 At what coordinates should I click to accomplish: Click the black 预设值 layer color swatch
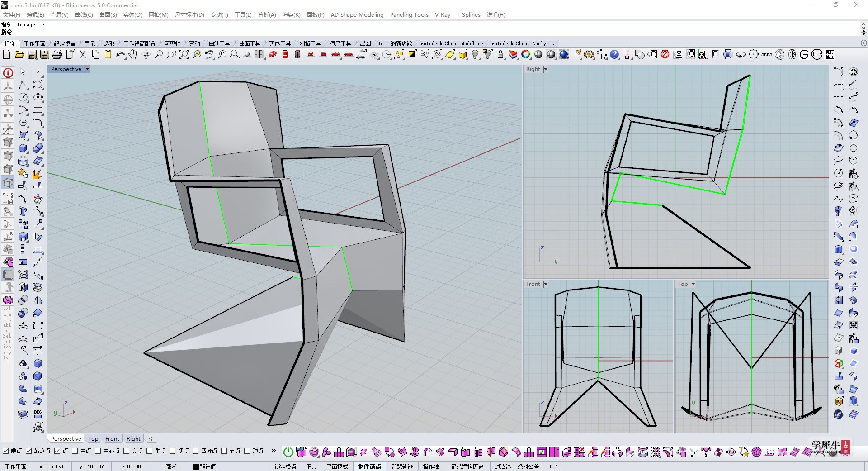tap(195, 466)
